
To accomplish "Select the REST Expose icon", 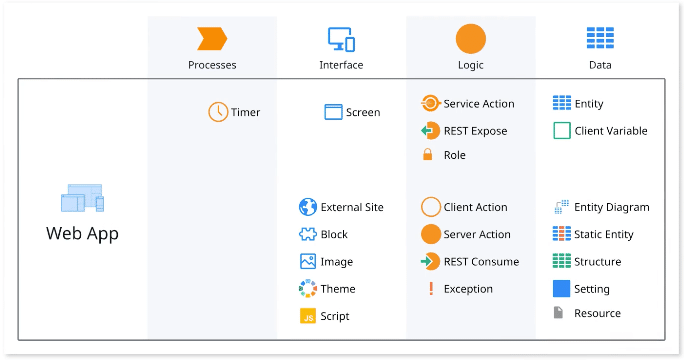I will tap(430, 130).
